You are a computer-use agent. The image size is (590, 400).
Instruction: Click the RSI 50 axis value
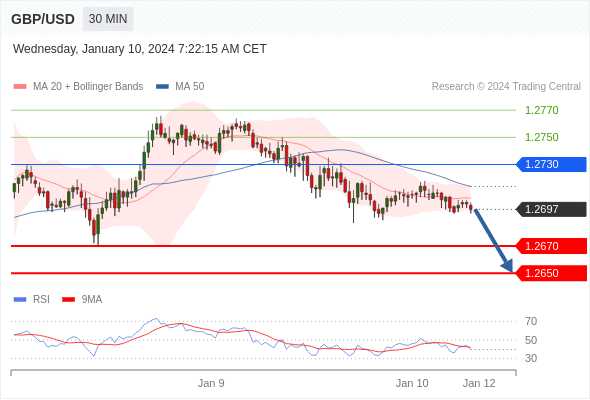(531, 340)
